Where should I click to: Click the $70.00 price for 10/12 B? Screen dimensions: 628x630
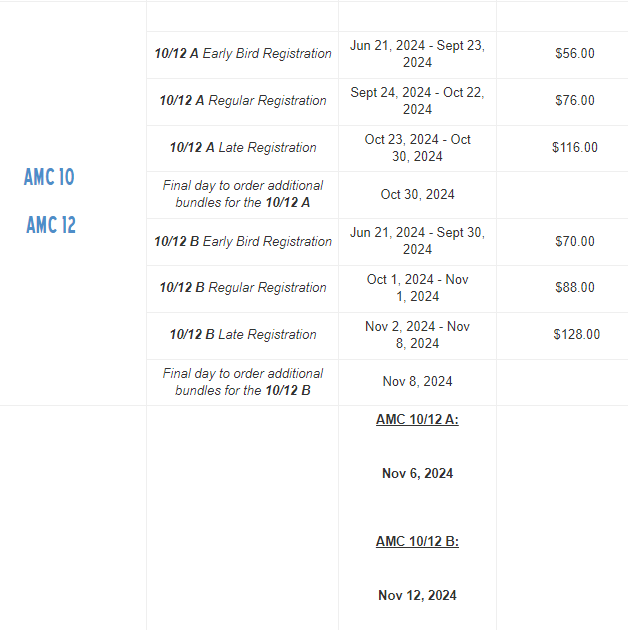[575, 241]
